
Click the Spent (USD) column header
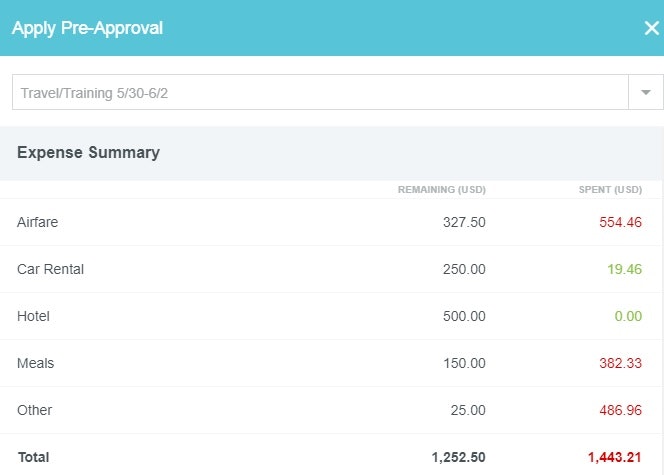pos(610,190)
